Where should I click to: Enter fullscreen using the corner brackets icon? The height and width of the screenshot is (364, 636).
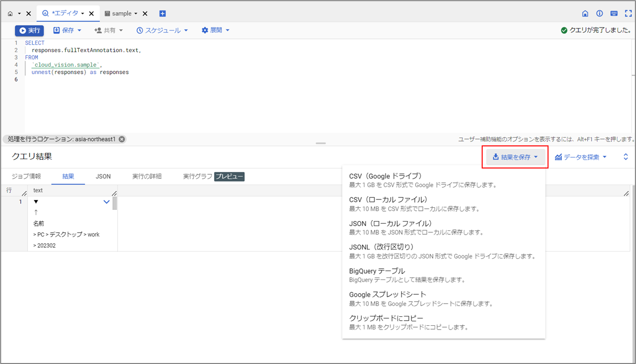click(x=628, y=13)
